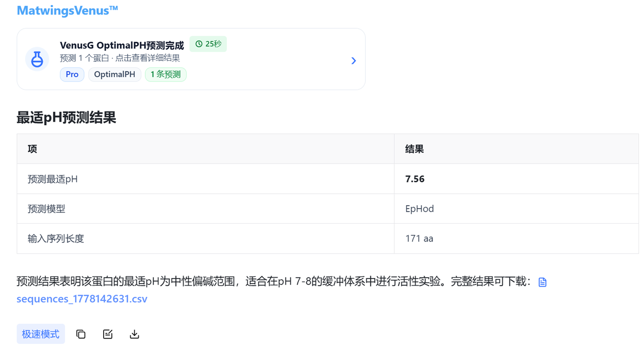This screenshot has height=351, width=644.
Task: Click the flask icon on the prediction card
Action: 37,59
